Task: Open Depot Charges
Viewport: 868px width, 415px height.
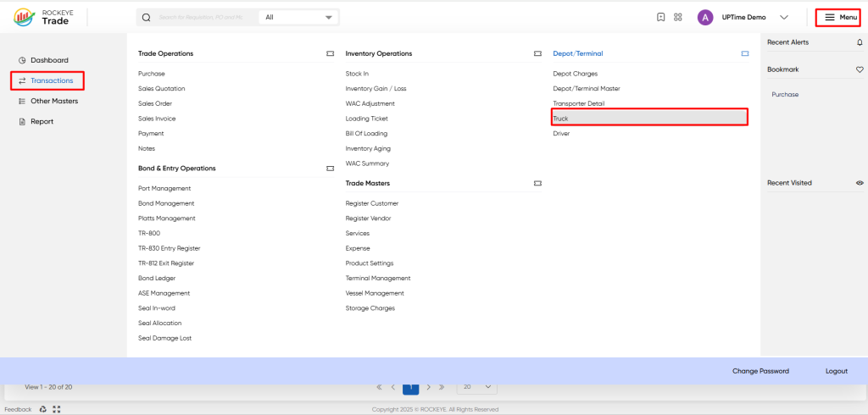Action: coord(576,74)
